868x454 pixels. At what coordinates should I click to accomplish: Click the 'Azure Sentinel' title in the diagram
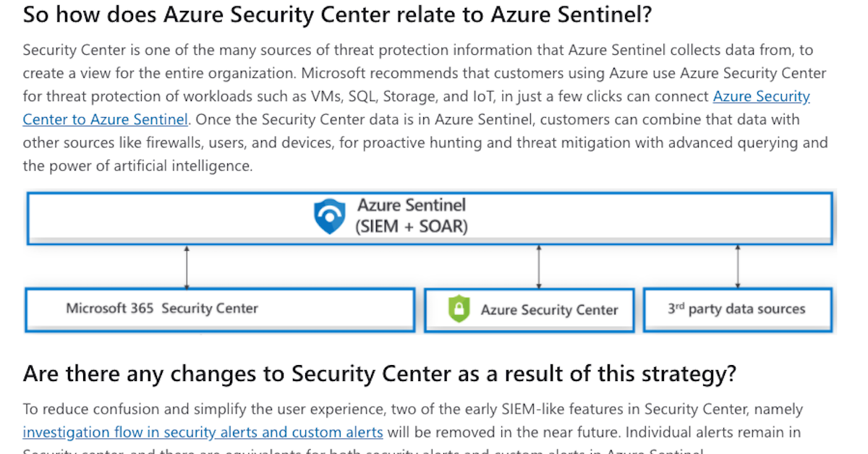click(411, 206)
